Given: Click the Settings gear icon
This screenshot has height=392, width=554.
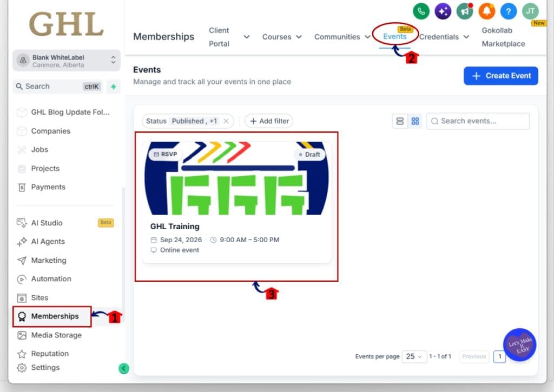Looking at the screenshot, I should coord(22,368).
